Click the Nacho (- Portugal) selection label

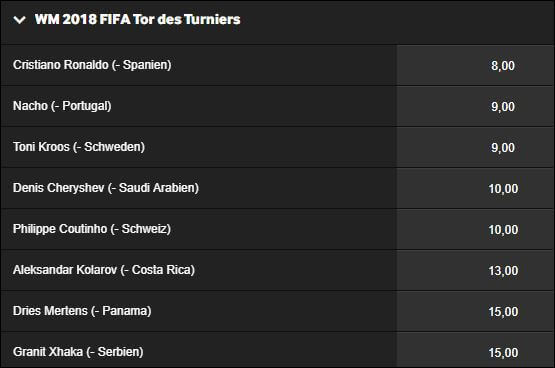(x=62, y=106)
